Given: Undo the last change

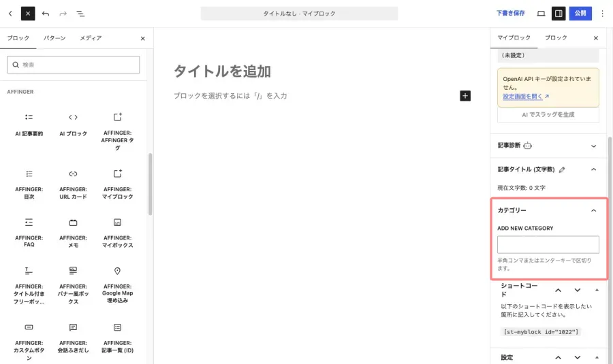Looking at the screenshot, I should [46, 14].
